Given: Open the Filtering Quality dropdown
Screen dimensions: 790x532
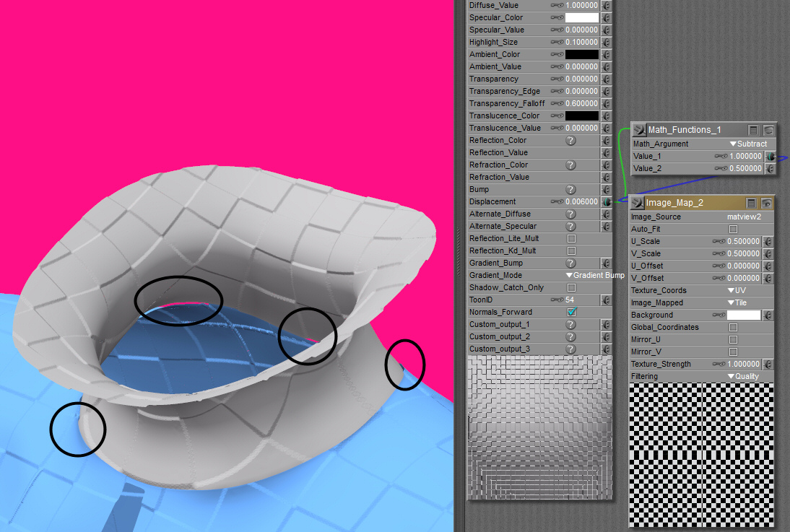Looking at the screenshot, I should pyautogui.click(x=743, y=377).
